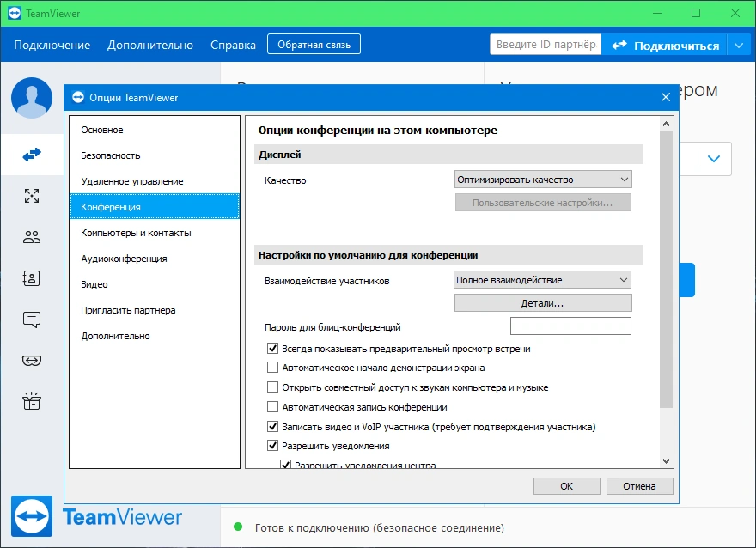Click the Детали... button
756x548 pixels.
coord(543,303)
